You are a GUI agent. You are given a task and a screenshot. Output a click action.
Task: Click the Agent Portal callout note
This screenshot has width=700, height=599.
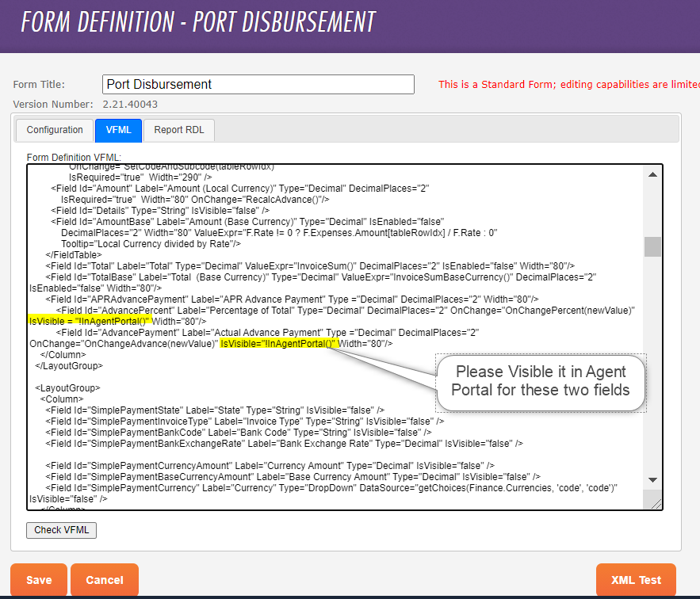point(540,381)
